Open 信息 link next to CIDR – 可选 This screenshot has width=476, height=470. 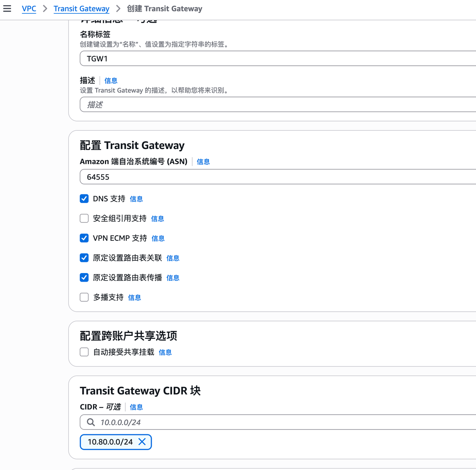coord(136,407)
